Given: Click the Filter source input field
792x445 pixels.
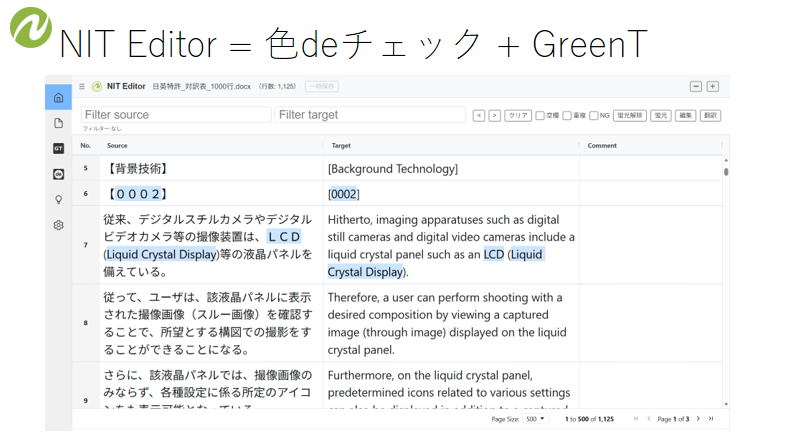Looking at the screenshot, I should point(176,115).
